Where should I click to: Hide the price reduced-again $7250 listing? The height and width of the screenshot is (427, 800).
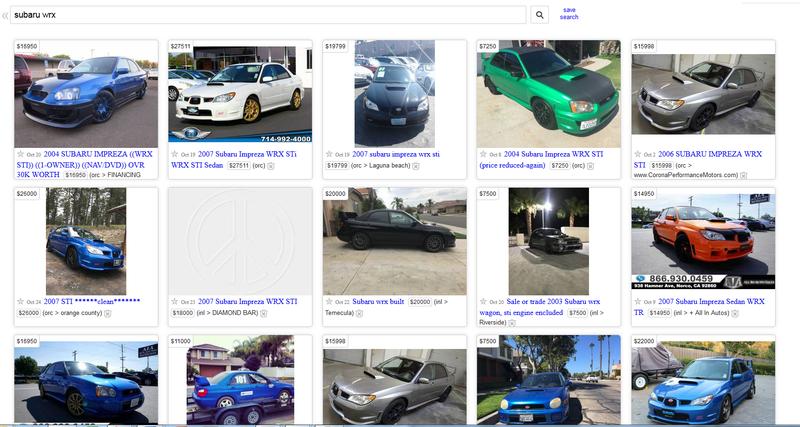point(590,166)
